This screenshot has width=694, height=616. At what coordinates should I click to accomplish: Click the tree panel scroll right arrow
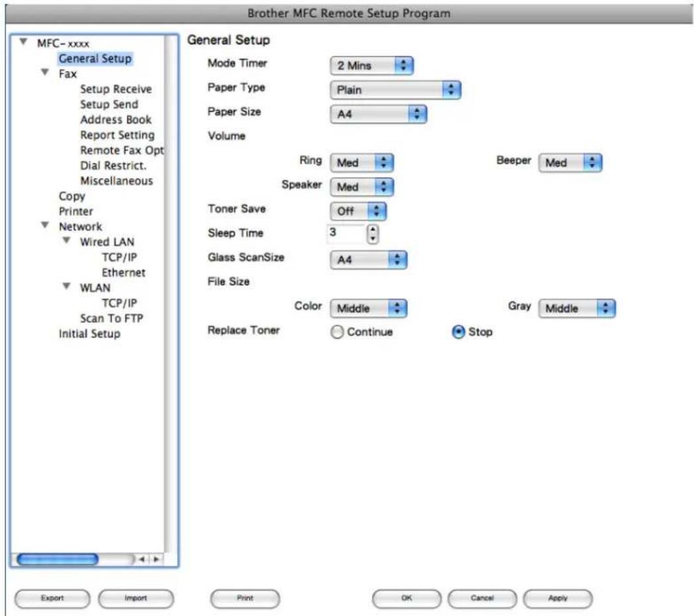[x=156, y=560]
